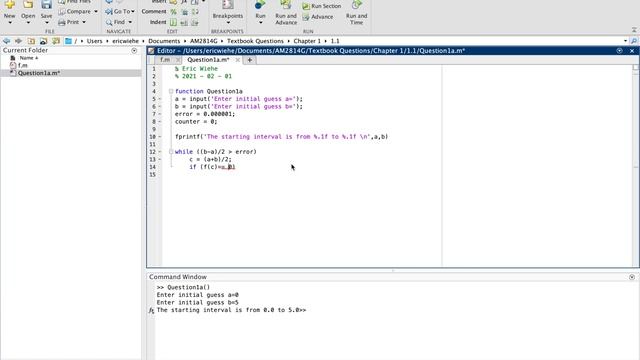Click the Command Window prompt line

231,310
